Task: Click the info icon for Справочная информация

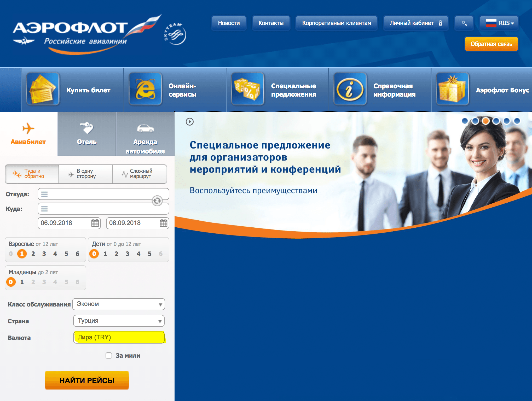Action: pyautogui.click(x=350, y=89)
